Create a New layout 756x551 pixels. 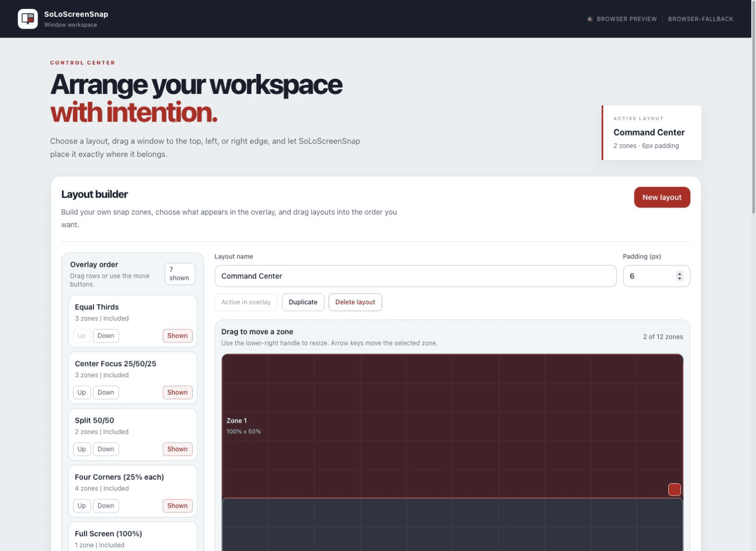pos(662,197)
